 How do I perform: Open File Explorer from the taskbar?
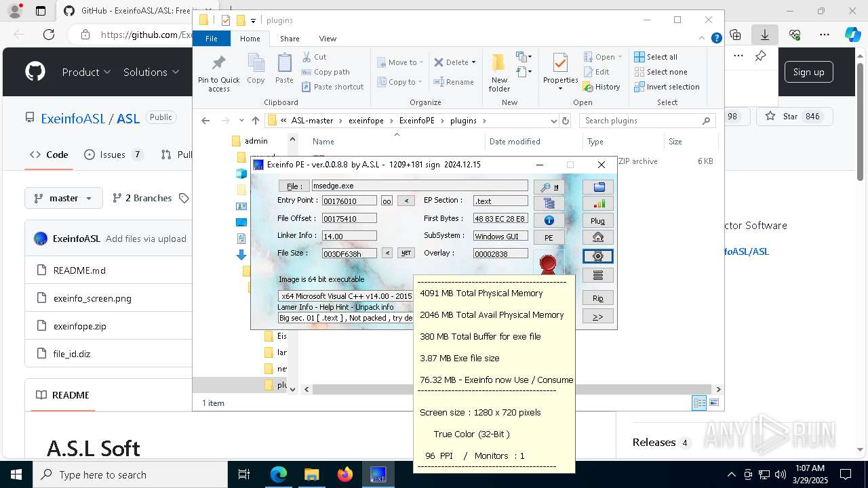[x=312, y=474]
